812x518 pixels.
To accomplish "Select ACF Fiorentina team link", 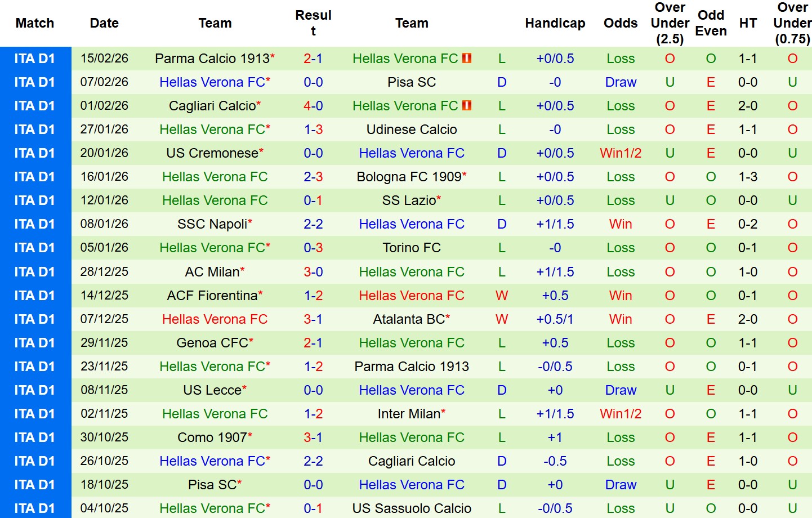I will pyautogui.click(x=212, y=296).
